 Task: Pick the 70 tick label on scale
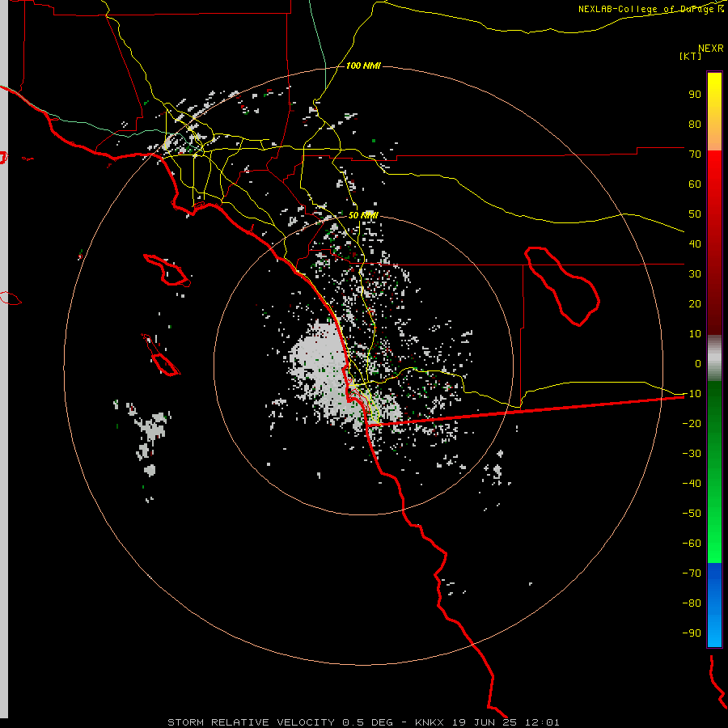[x=695, y=154]
